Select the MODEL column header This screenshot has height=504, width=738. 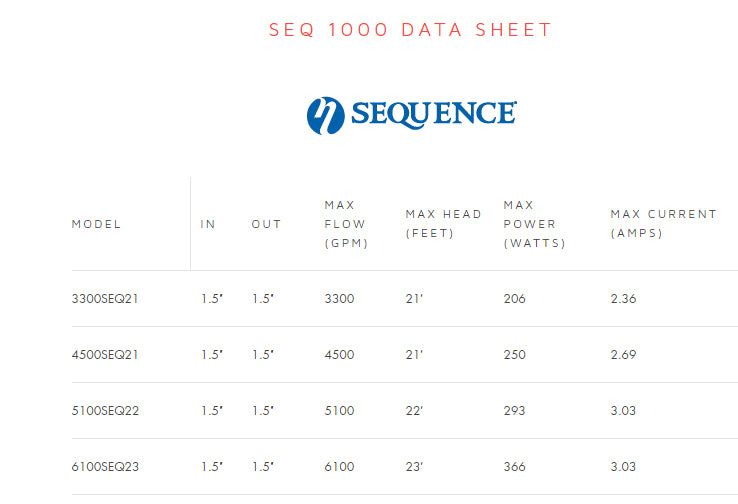pyautogui.click(x=96, y=224)
